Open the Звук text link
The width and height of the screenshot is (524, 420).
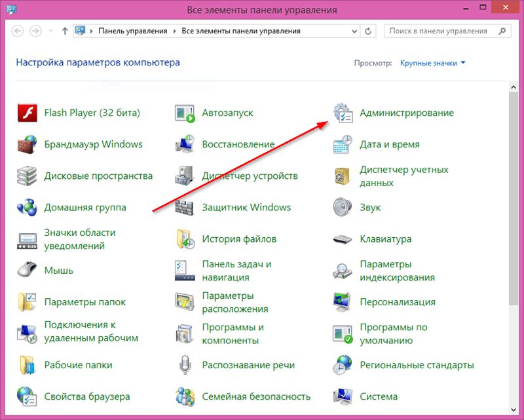370,208
